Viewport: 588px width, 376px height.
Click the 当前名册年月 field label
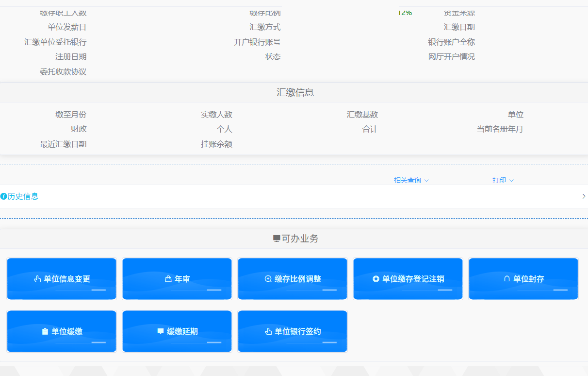coord(500,129)
